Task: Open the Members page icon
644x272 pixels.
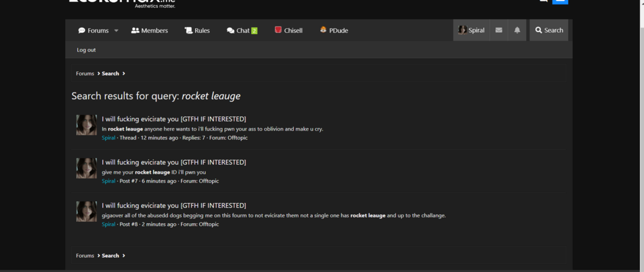Action: 135,30
